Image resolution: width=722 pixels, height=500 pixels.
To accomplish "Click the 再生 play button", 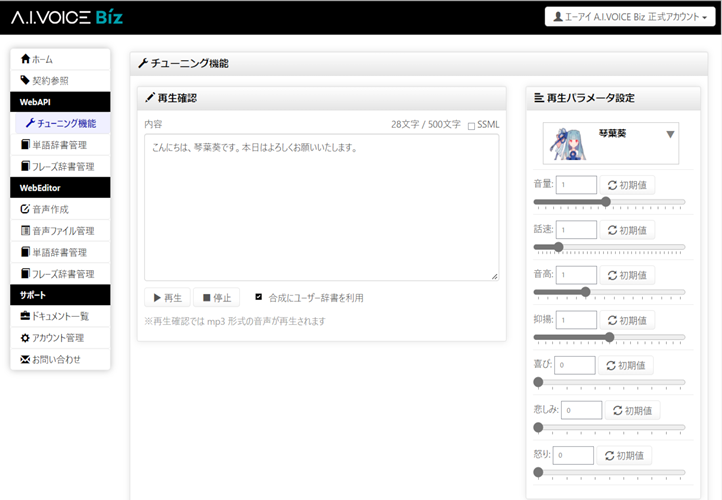I will pos(168,298).
